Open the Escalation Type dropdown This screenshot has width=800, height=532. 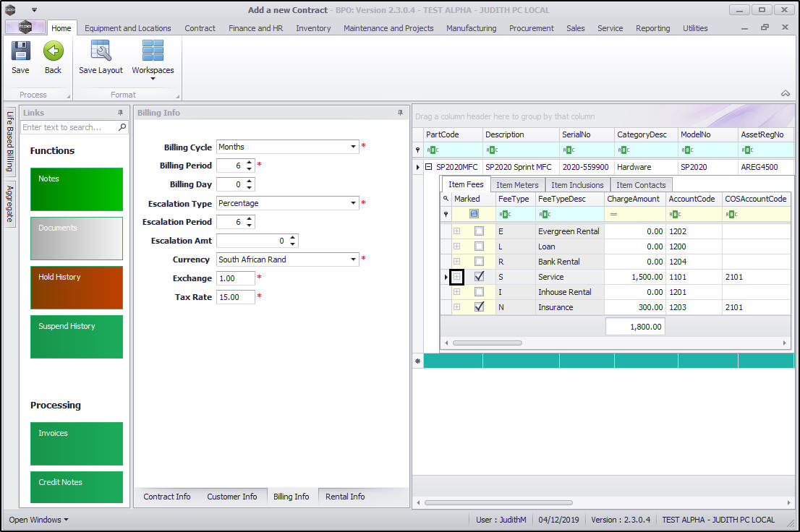(x=354, y=203)
